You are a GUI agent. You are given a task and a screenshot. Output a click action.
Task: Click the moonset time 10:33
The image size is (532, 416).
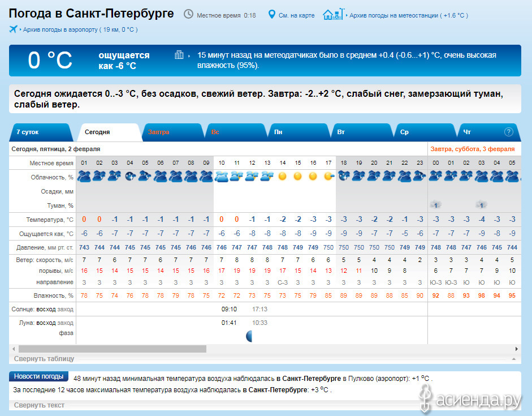pos(259,323)
